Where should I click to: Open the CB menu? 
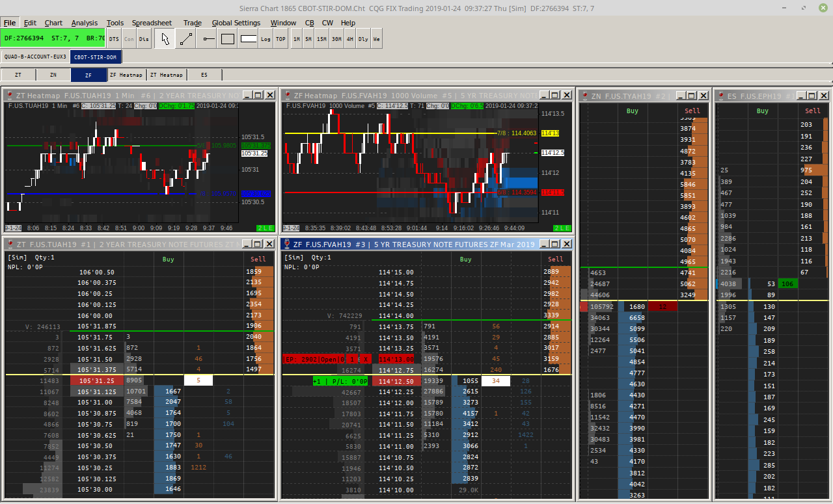pyautogui.click(x=310, y=23)
